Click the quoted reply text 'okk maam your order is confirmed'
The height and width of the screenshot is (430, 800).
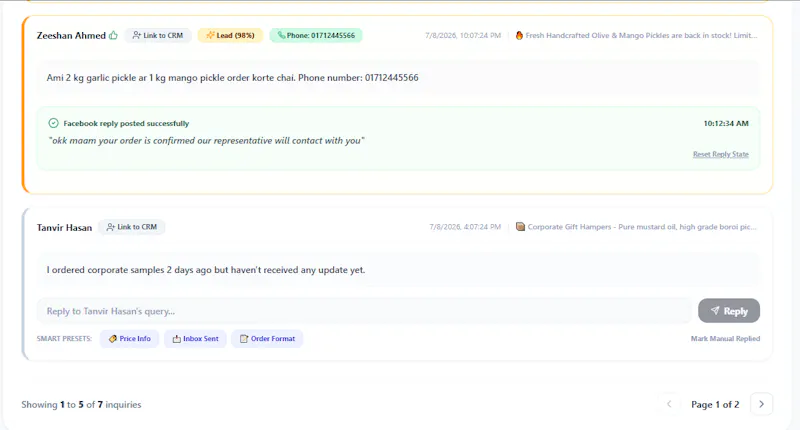[206, 140]
